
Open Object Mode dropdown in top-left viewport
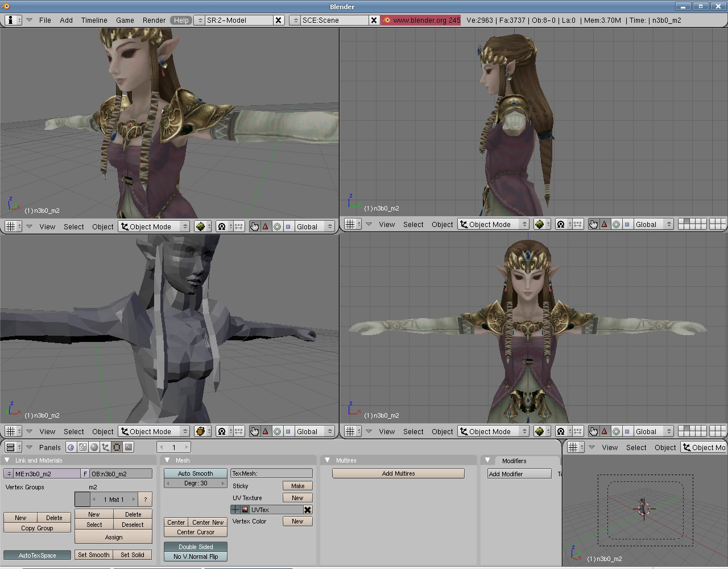pyautogui.click(x=154, y=226)
